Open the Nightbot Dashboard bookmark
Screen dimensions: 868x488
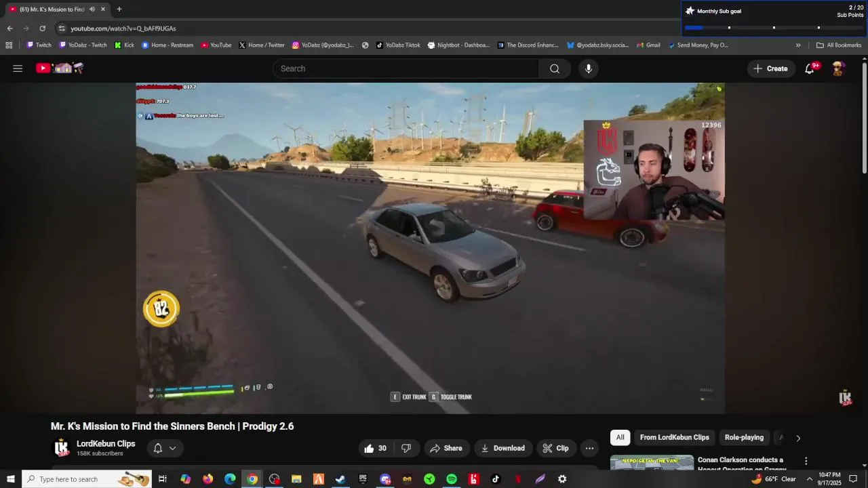click(x=458, y=45)
